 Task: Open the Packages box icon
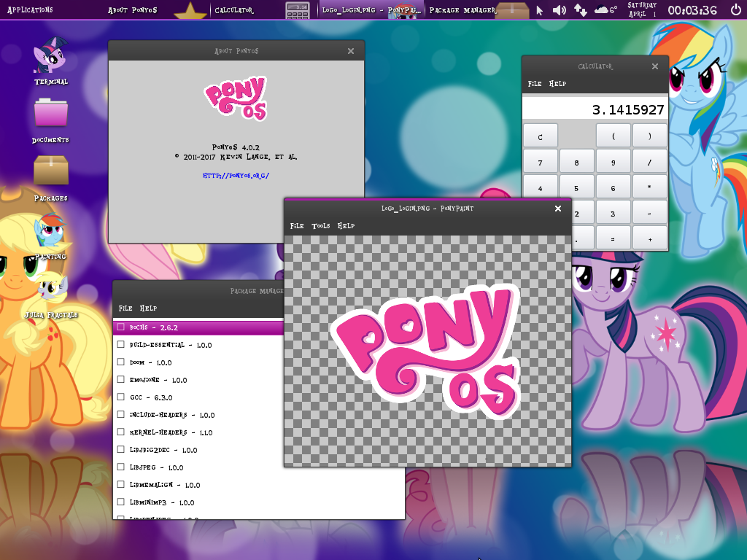point(50,177)
